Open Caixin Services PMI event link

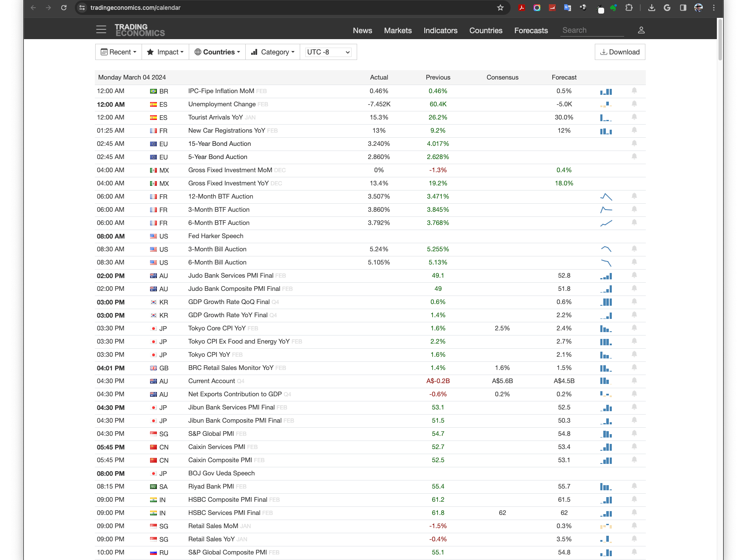pyautogui.click(x=216, y=447)
